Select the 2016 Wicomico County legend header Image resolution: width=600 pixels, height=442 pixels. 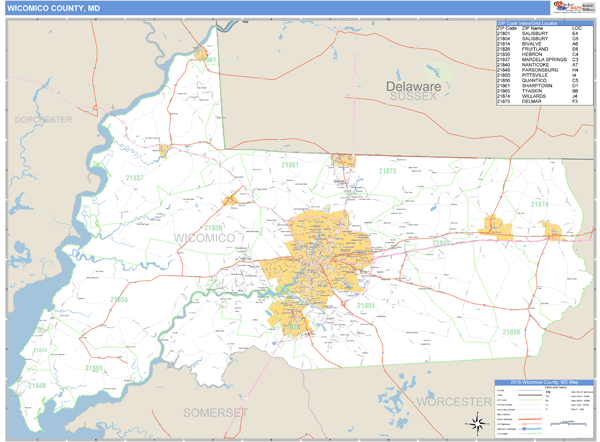(x=544, y=381)
